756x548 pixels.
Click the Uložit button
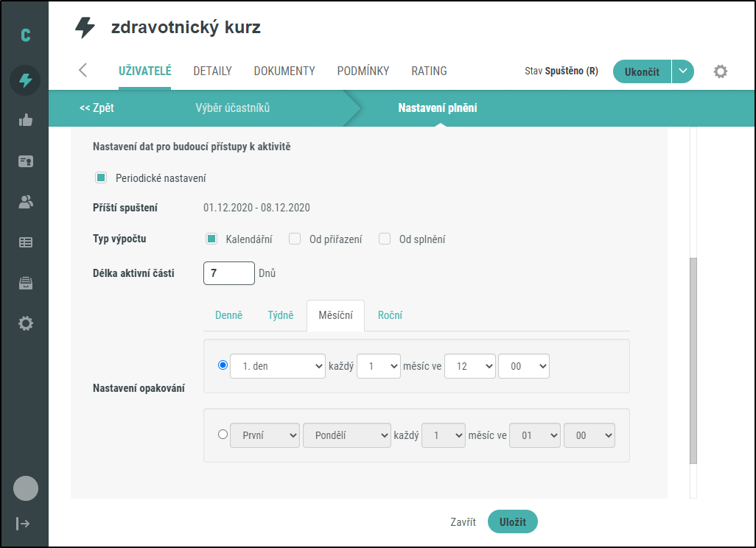click(x=512, y=521)
